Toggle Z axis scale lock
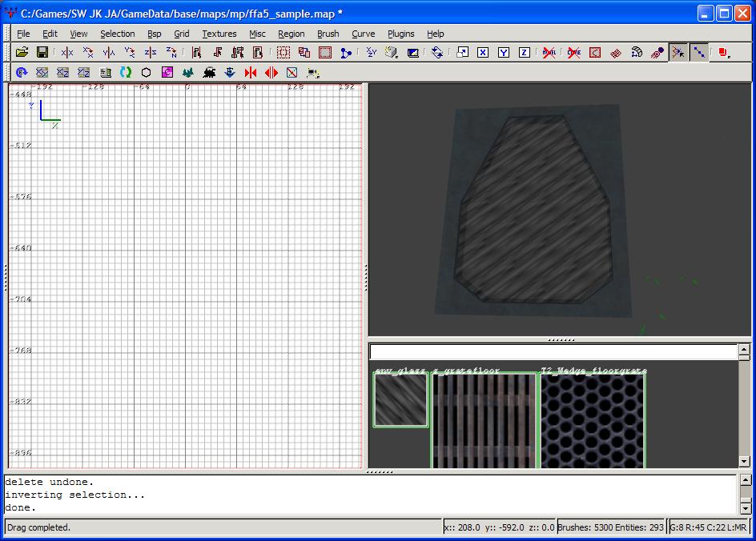 click(524, 52)
